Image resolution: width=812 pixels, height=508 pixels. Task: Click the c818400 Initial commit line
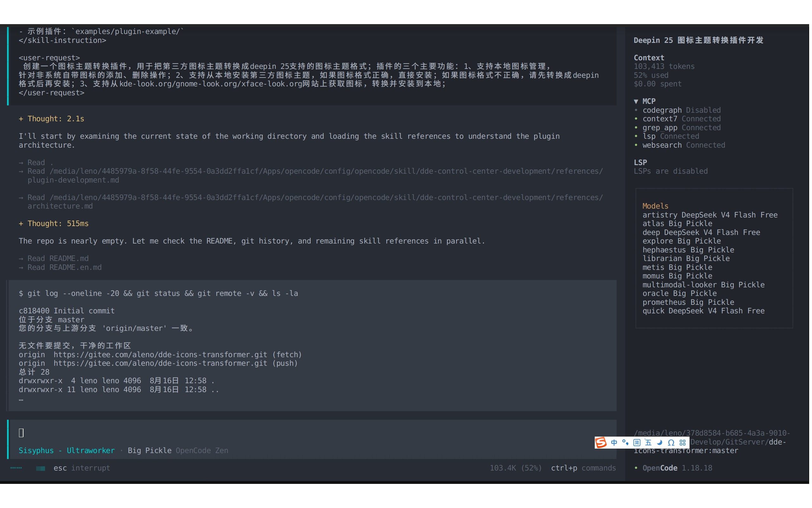(x=66, y=311)
